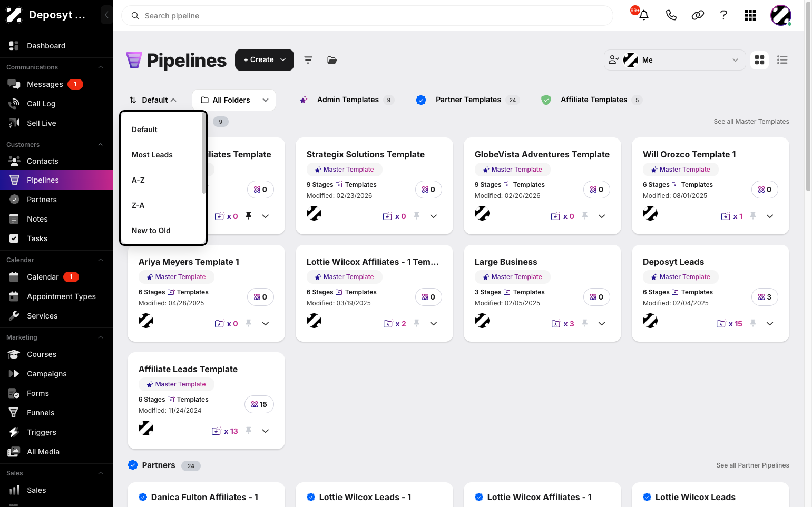The width and height of the screenshot is (812, 507).
Task: Open the Me user filter dropdown
Action: 674,60
